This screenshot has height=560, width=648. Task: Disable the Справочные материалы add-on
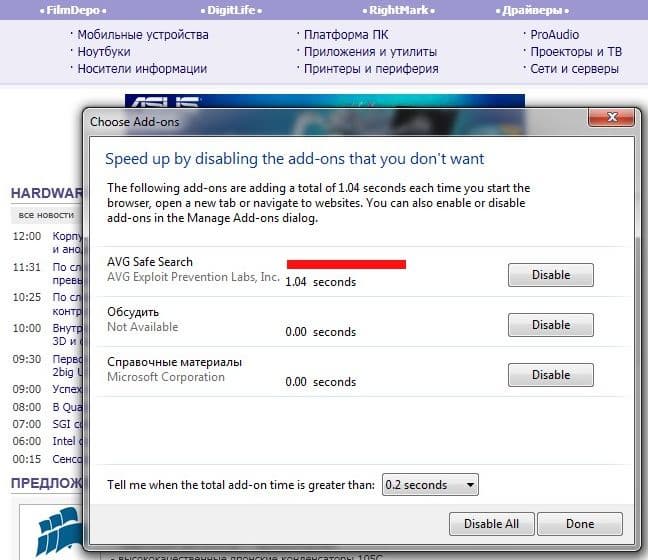[550, 375]
